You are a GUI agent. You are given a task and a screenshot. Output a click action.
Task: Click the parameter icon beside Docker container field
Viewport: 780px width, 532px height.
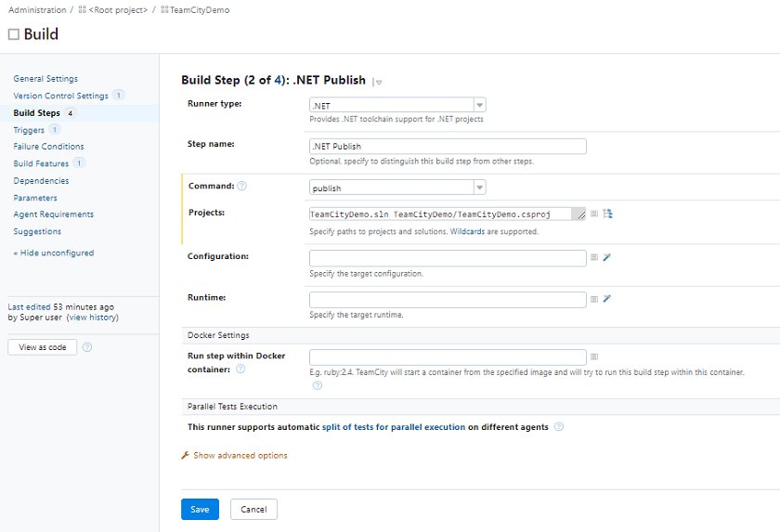(x=594, y=357)
